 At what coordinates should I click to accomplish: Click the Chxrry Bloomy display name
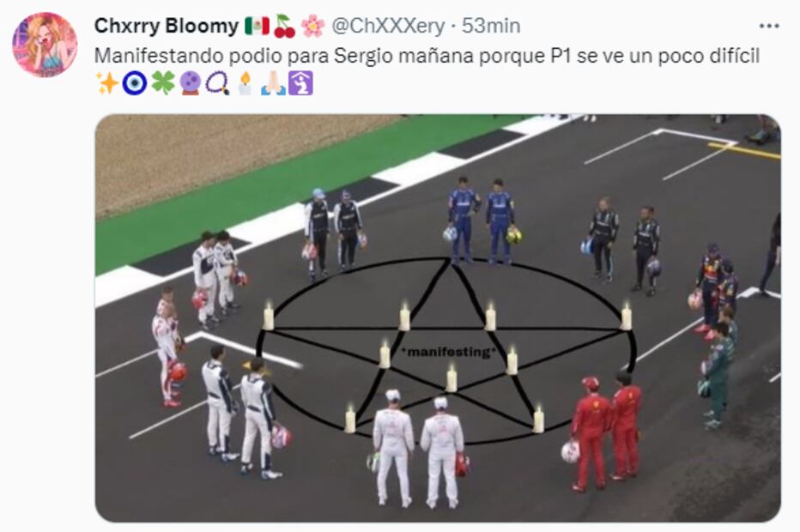167,26
